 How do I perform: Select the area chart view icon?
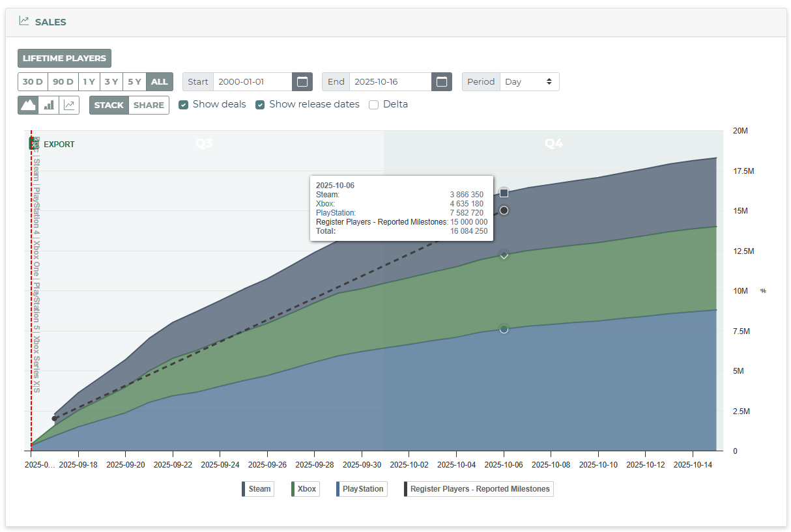pyautogui.click(x=28, y=105)
